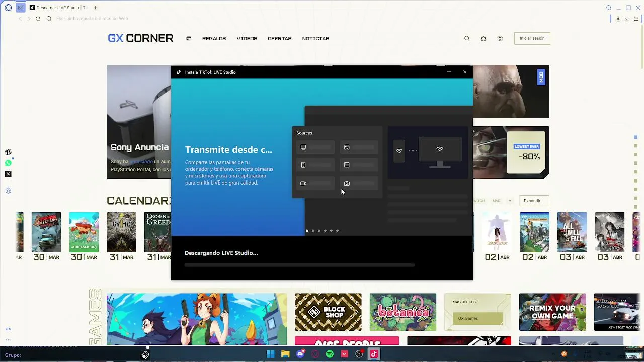This screenshot has height=362, width=644.
Task: Open the Block Shop game thumbnail
Action: coord(328,312)
